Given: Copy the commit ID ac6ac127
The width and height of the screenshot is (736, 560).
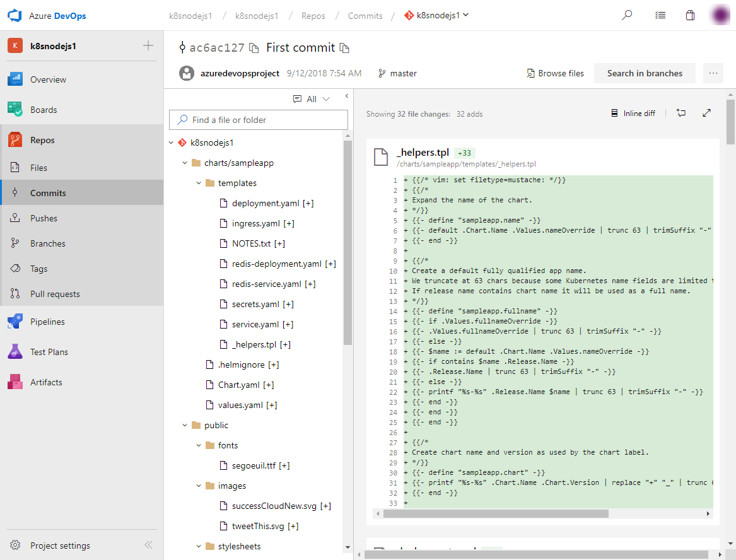Looking at the screenshot, I should tap(254, 48).
